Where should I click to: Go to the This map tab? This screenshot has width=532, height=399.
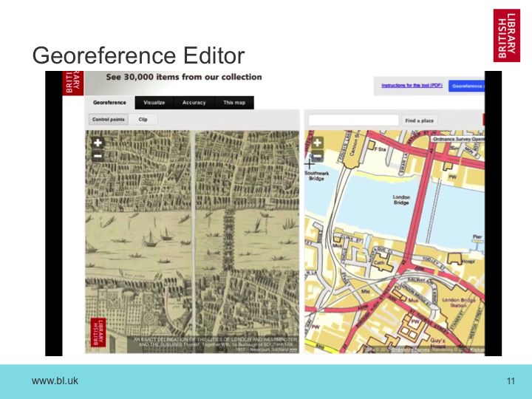pos(234,103)
